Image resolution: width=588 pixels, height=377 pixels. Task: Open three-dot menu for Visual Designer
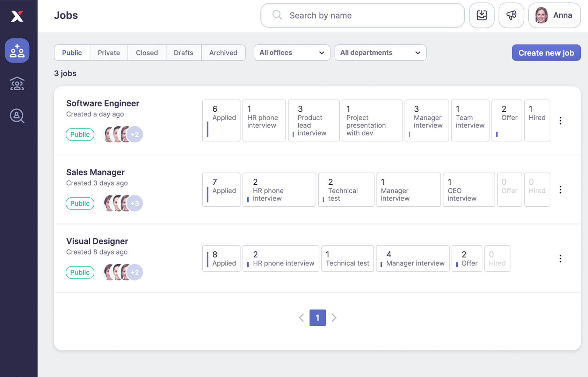(560, 259)
